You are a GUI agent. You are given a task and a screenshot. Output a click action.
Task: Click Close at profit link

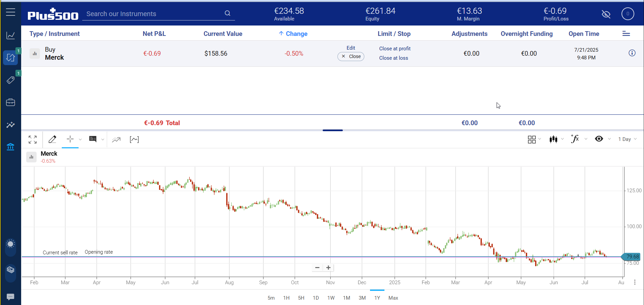pyautogui.click(x=395, y=49)
